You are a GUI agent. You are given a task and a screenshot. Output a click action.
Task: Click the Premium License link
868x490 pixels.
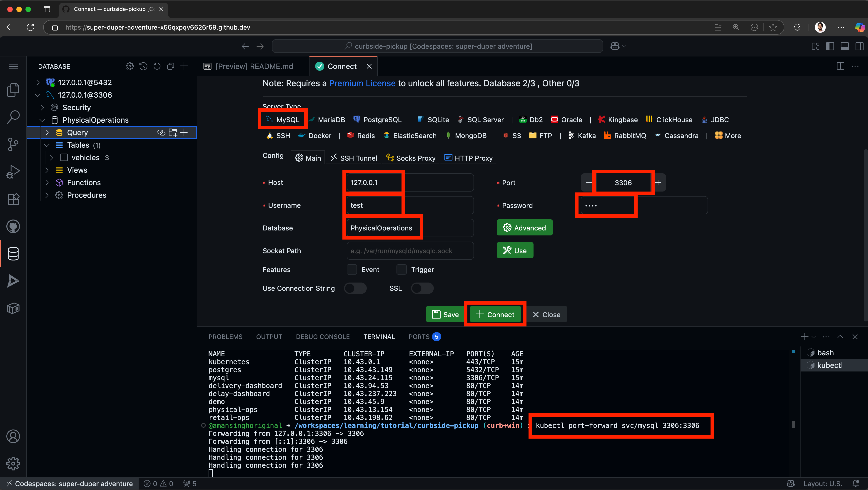pyautogui.click(x=362, y=83)
